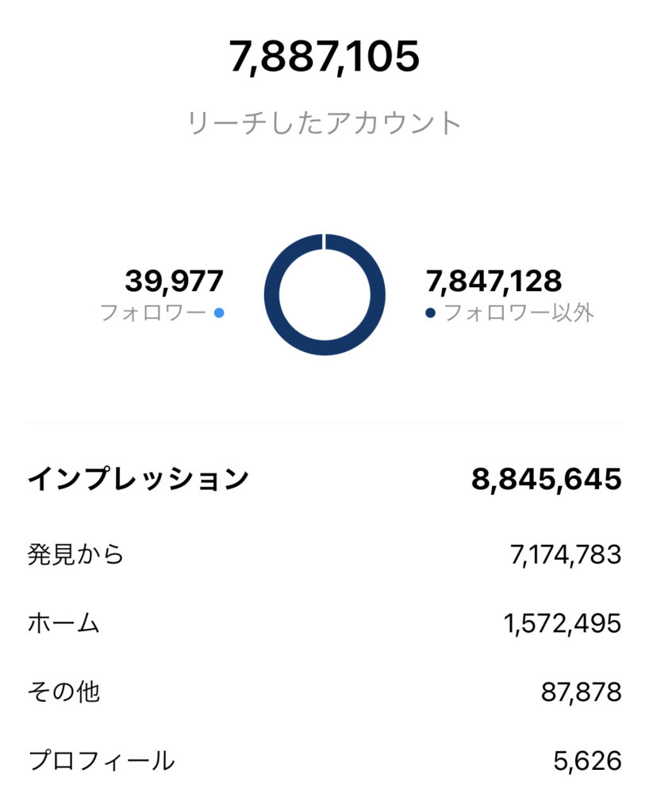Select the 1,572,495 home value

pos(563,623)
